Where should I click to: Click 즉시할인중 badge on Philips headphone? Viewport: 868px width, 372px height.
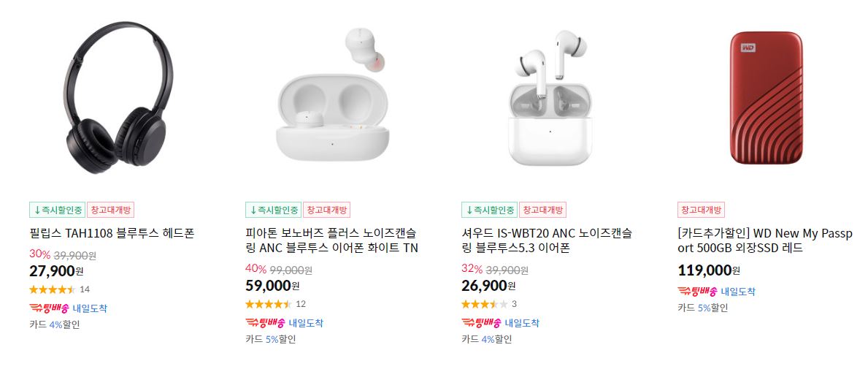tap(58, 210)
